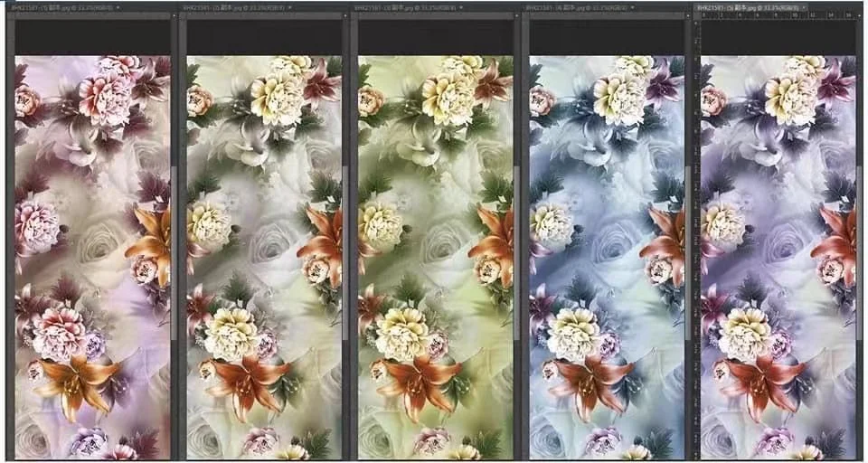Click the grey-green floral canvas image
The image size is (868, 463).
click(x=264, y=257)
